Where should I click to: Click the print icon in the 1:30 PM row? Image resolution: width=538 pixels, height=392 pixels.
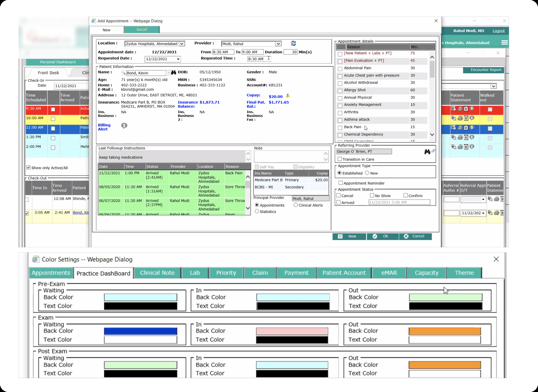pos(460,137)
